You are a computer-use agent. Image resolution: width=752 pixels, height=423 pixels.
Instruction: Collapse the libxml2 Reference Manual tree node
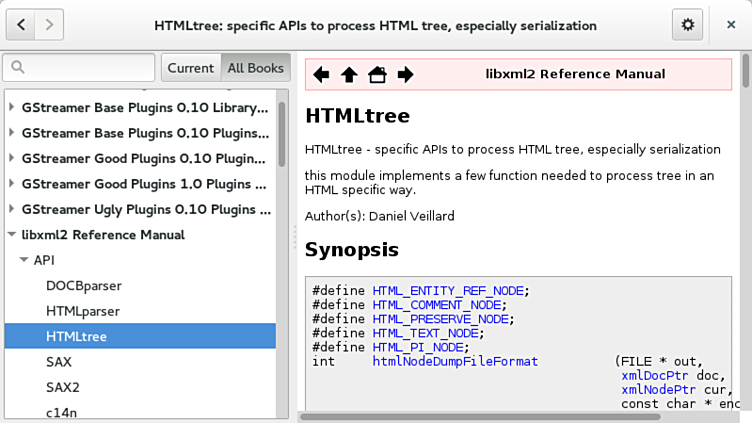11,235
